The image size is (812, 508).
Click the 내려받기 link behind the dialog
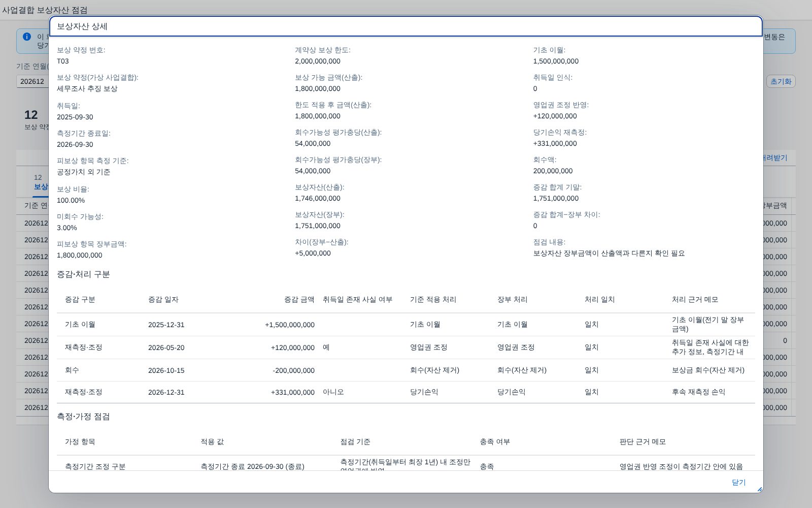(775, 158)
